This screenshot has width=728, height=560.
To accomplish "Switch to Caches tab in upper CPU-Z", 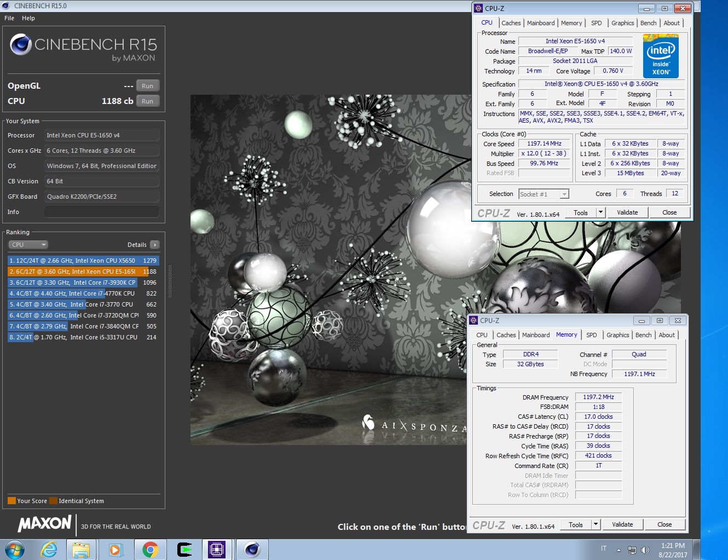I will coord(511,23).
